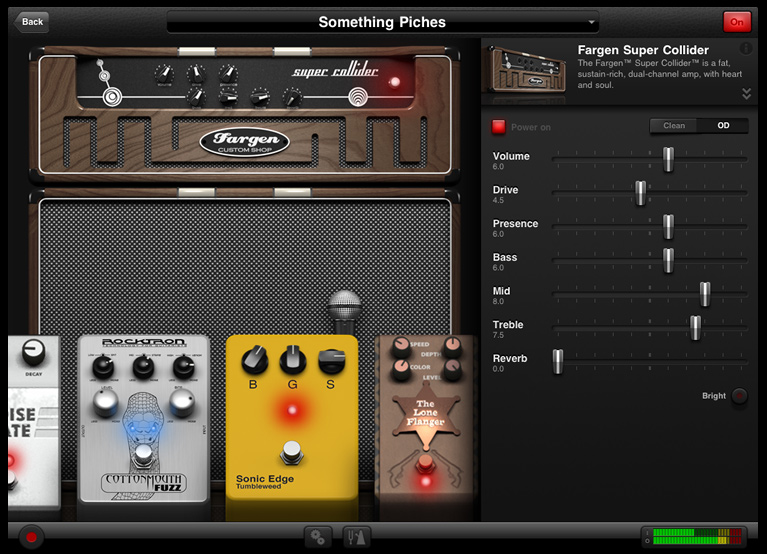The height and width of the screenshot is (554, 767).
Task: Click the Volume slider handle
Action: [668, 159]
